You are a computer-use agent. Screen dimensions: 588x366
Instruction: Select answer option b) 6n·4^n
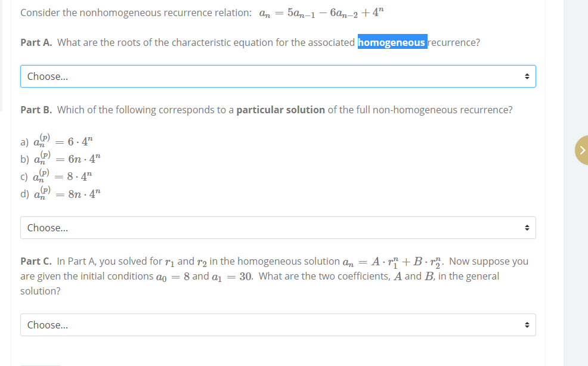point(60,158)
